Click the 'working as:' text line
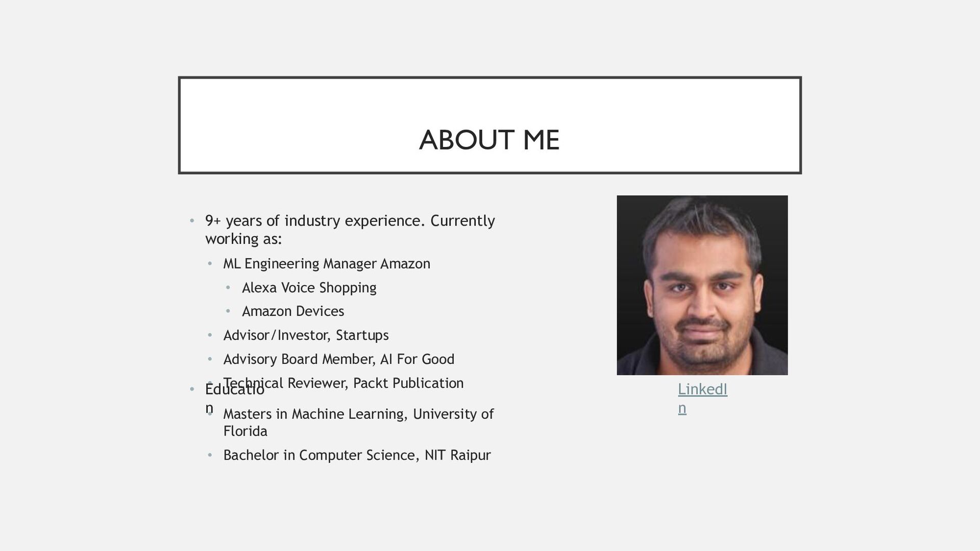 [x=243, y=239]
